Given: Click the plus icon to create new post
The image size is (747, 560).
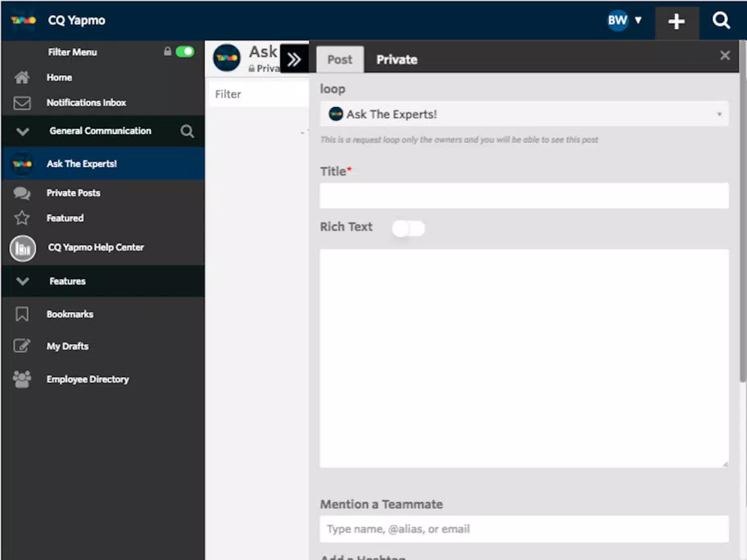Looking at the screenshot, I should 677,22.
